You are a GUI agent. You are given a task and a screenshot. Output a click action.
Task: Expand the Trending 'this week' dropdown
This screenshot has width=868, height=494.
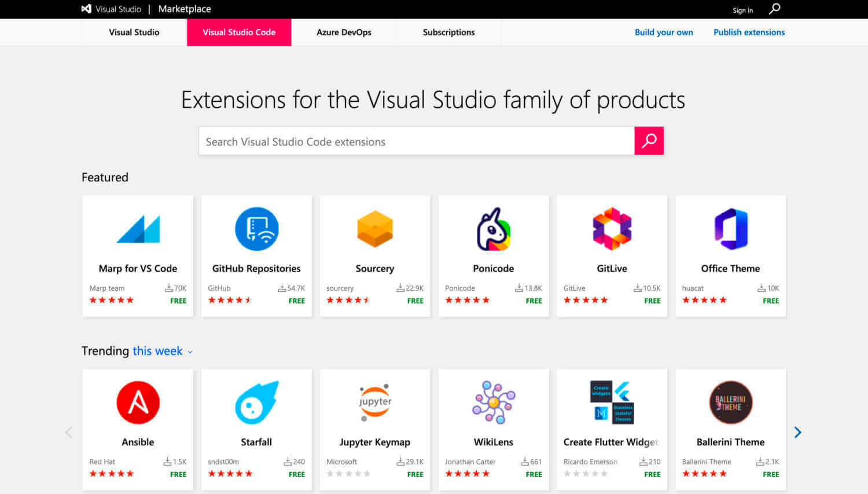coord(163,351)
